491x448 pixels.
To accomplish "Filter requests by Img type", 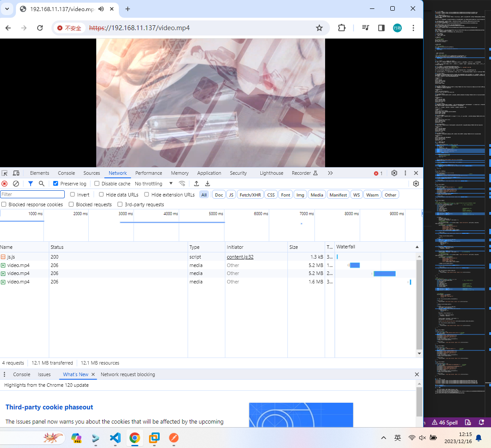I will [300, 195].
